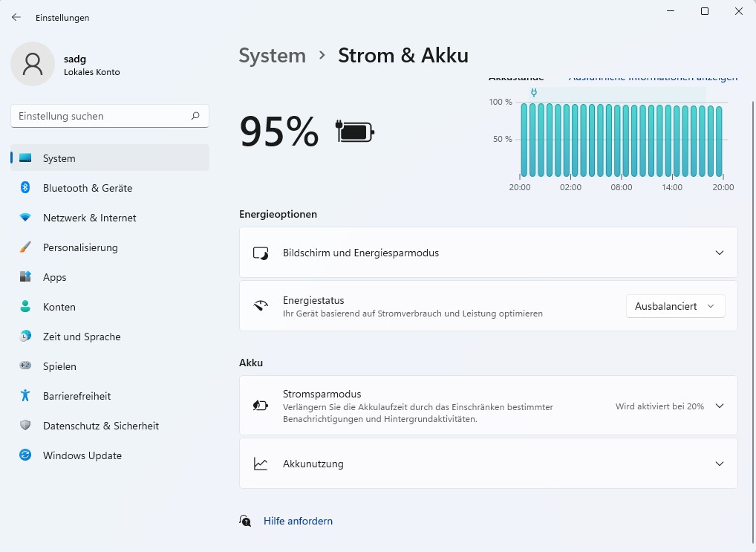Navigate to System in the breadcrumb
The image size is (756, 552).
[x=272, y=56]
